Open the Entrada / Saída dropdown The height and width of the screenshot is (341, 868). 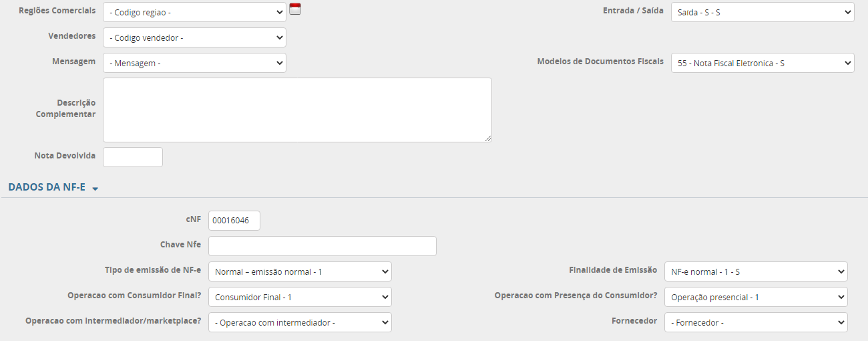coord(762,12)
